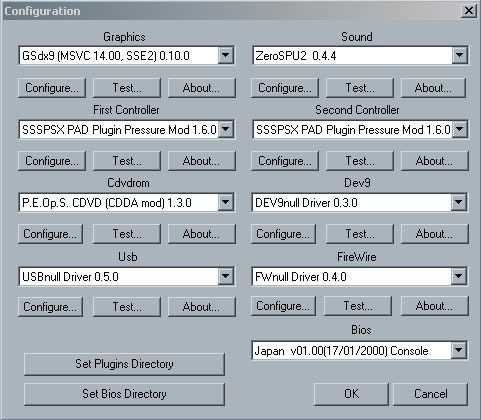The height and width of the screenshot is (420, 481).
Task: Close the Configuration dialog window
Action: 469,11
